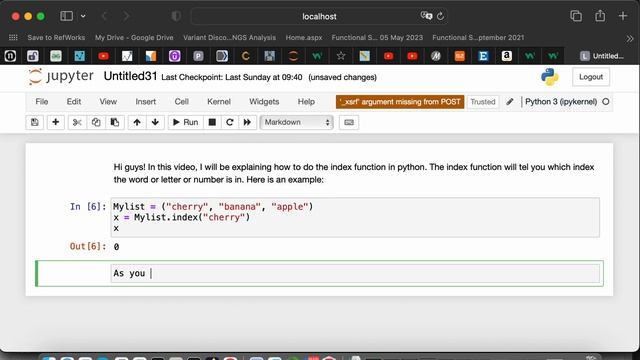Switch to the star icon tab
This screenshot has height=360, width=640.
tap(341, 56)
